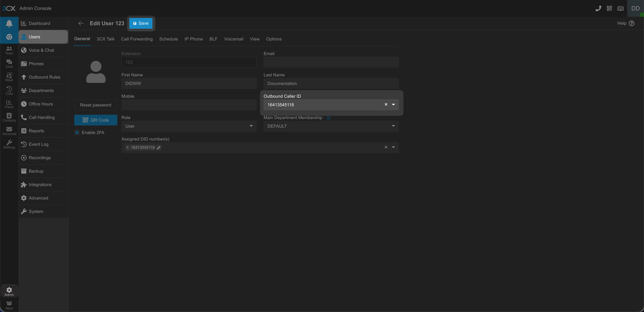This screenshot has width=644, height=312.
Task: Open the Voicemail tab
Action: click(x=233, y=39)
